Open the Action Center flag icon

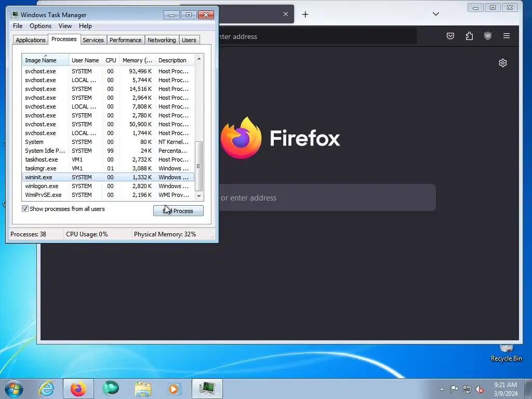(454, 389)
